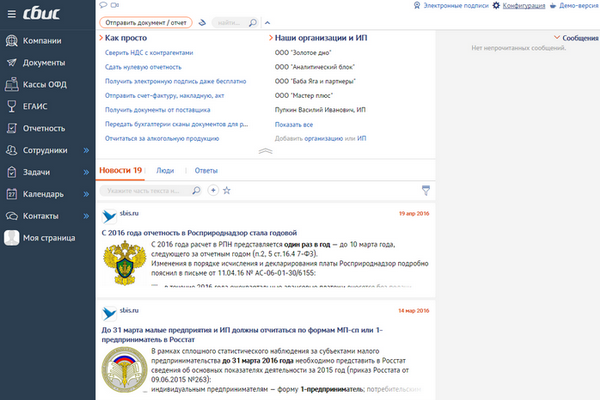
Task: Switch to the Новости 19 tab
Action: pyautogui.click(x=121, y=170)
